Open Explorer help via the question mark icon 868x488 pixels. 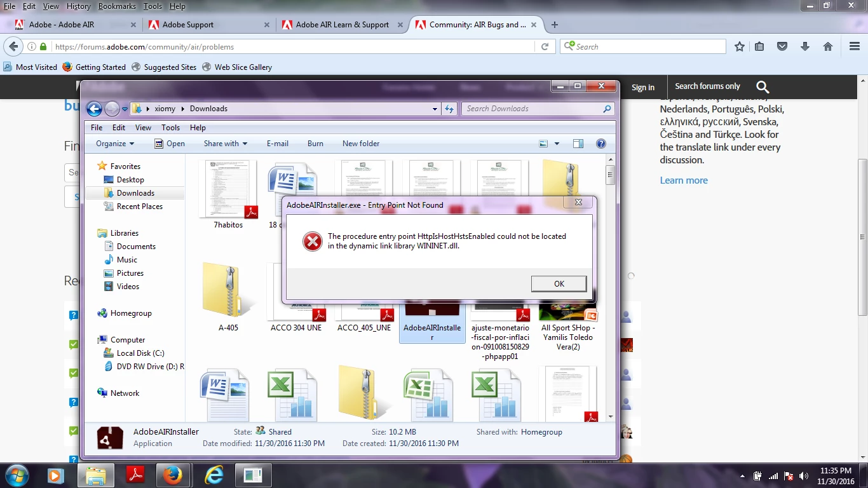600,144
